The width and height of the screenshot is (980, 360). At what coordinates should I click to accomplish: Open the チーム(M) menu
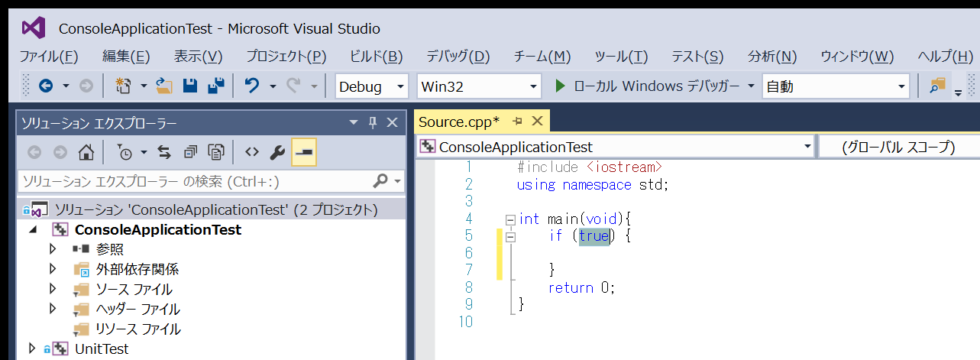(542, 57)
